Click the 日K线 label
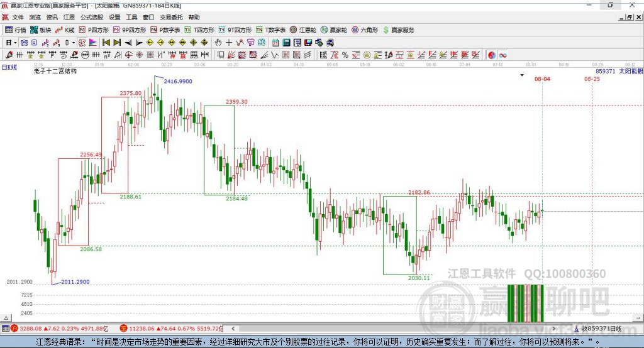 9,67
